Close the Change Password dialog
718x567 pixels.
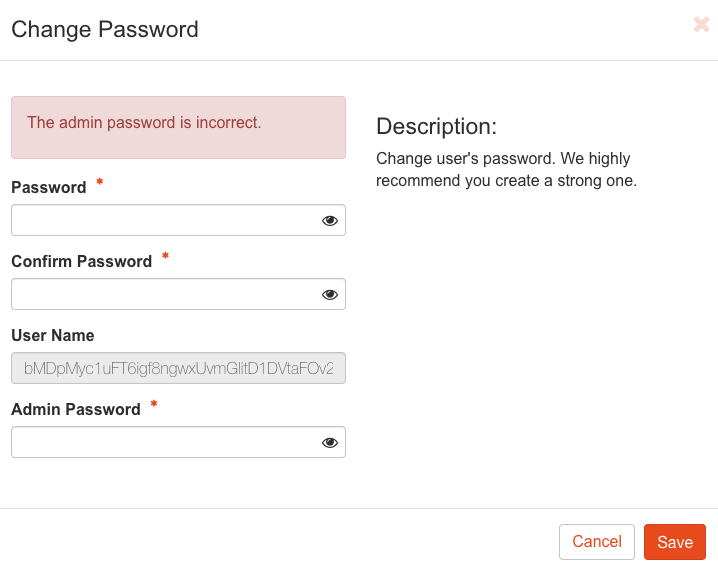pyautogui.click(x=701, y=25)
